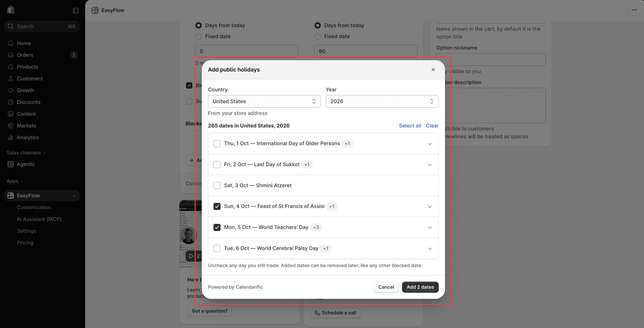Click the Shopify logo icon
This screenshot has width=644, height=328.
coord(11,10)
